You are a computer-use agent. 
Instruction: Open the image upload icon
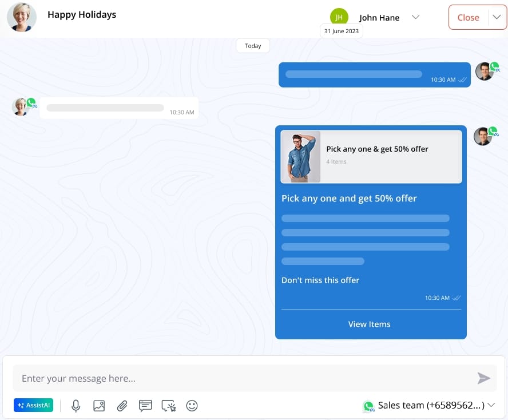pyautogui.click(x=99, y=406)
